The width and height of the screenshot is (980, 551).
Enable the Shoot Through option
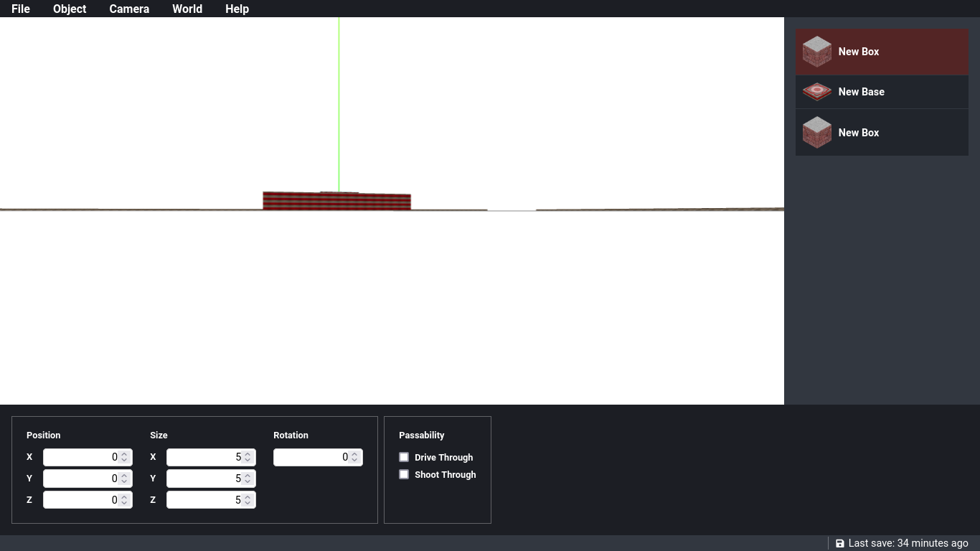tap(404, 474)
